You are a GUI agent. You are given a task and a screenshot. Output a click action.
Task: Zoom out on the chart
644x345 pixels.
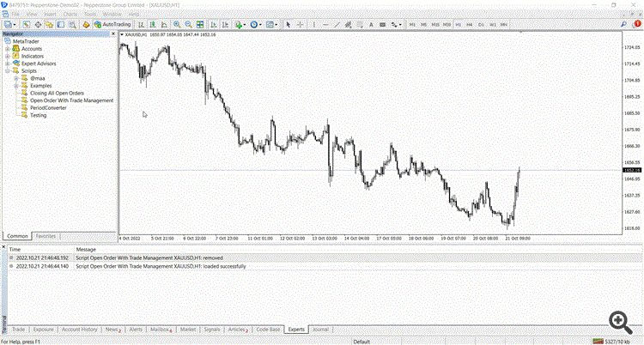pyautogui.click(x=189, y=25)
